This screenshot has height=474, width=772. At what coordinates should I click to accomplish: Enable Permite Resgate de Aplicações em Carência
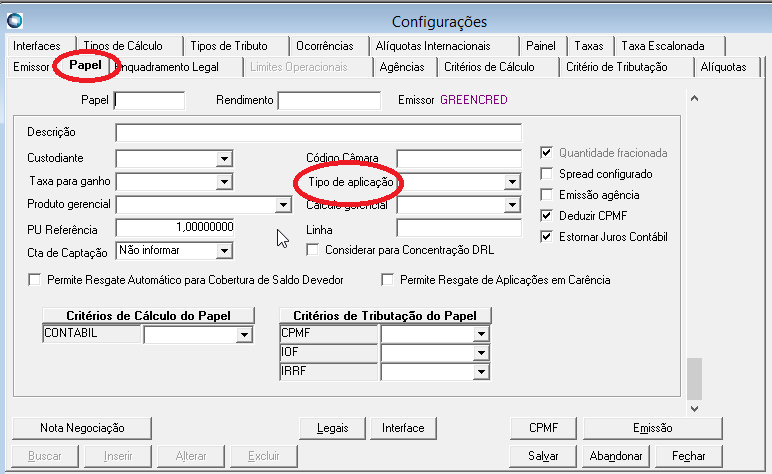tap(387, 280)
